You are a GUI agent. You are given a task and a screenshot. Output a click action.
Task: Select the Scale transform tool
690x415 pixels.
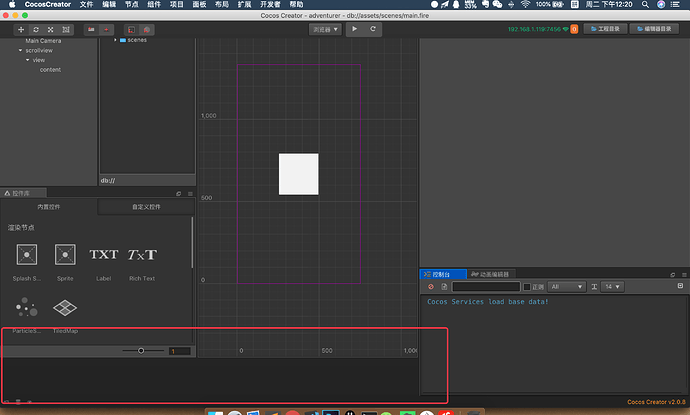tap(51, 30)
